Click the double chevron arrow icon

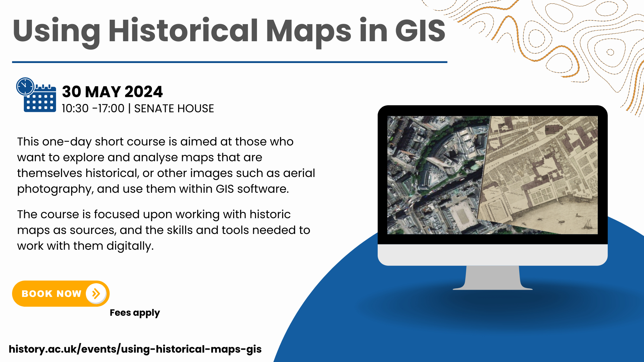coord(96,294)
